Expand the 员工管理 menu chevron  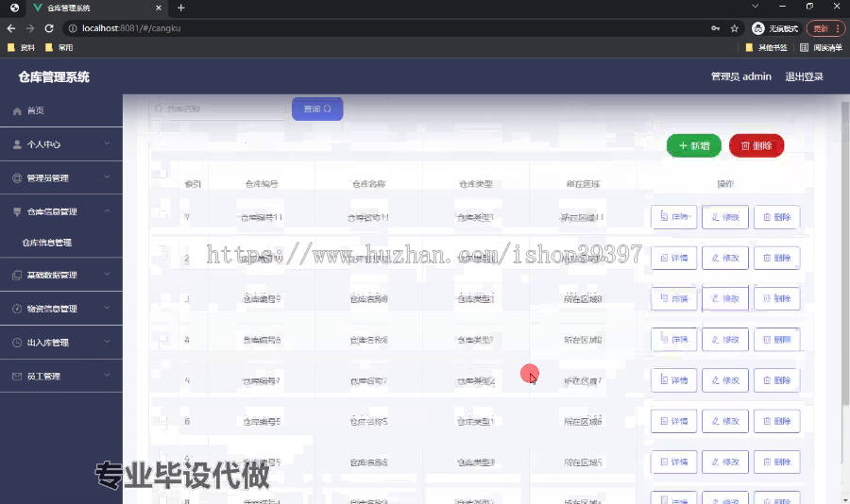pyautogui.click(x=108, y=376)
